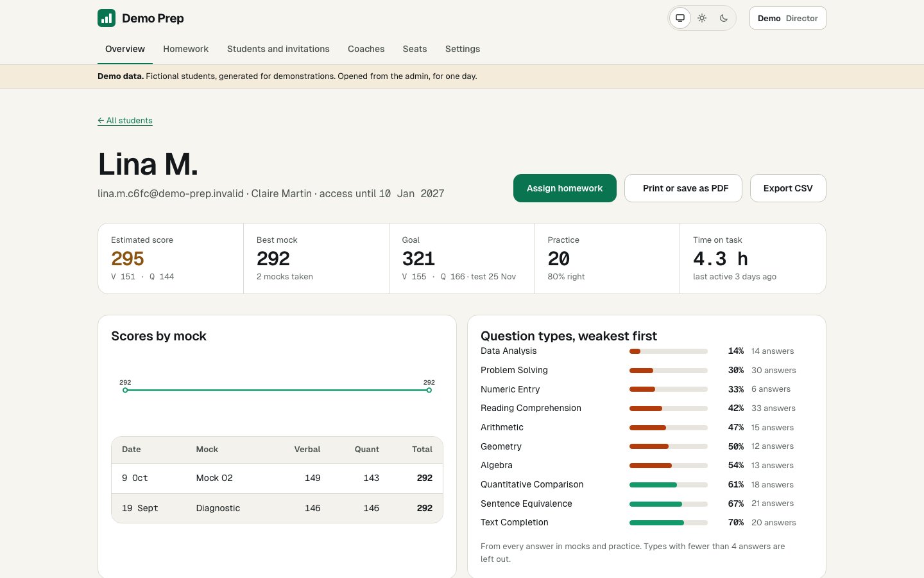The image size is (924, 578).
Task: Click Print or save as PDF
Action: [x=683, y=188]
